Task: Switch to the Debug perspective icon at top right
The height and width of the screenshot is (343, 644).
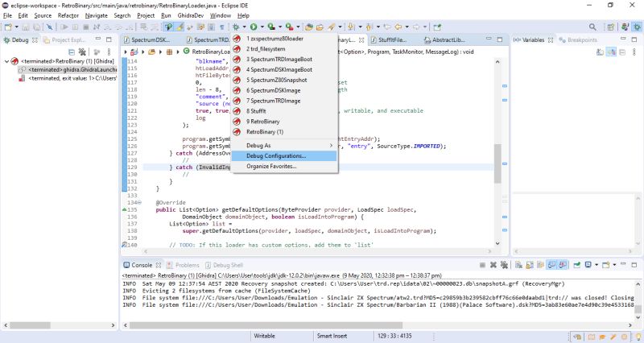Action: tap(637, 27)
